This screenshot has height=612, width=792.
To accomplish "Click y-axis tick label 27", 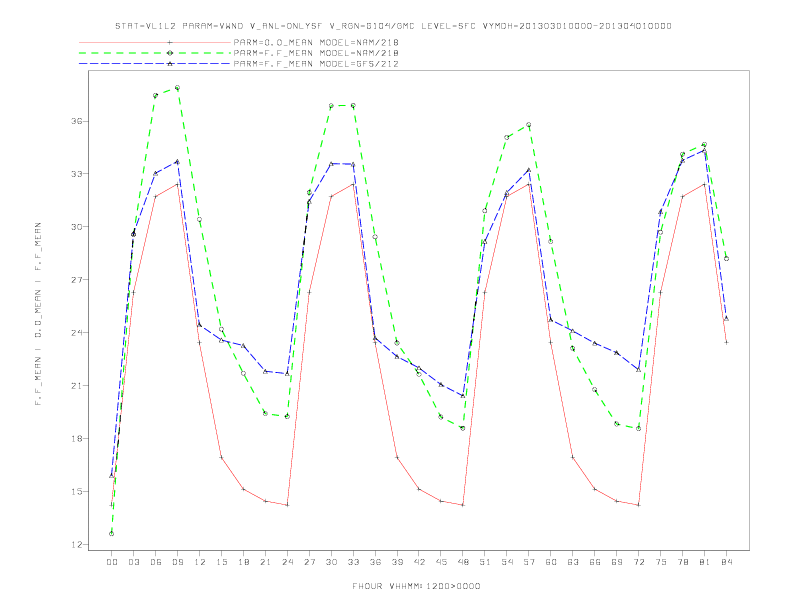I will (x=77, y=280).
